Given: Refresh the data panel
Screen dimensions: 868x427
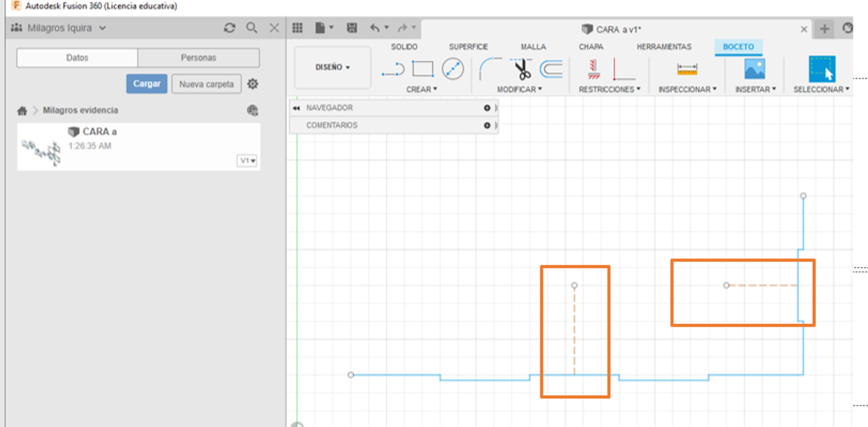Looking at the screenshot, I should click(x=229, y=28).
